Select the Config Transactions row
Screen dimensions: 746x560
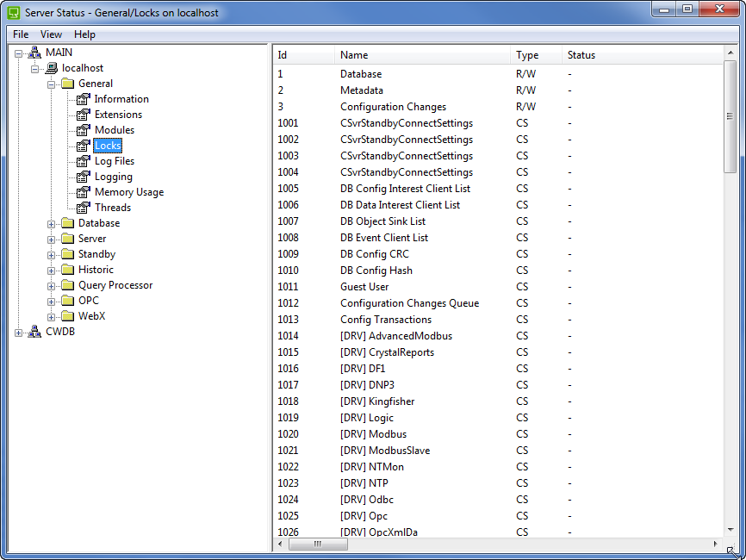pyautogui.click(x=498, y=320)
